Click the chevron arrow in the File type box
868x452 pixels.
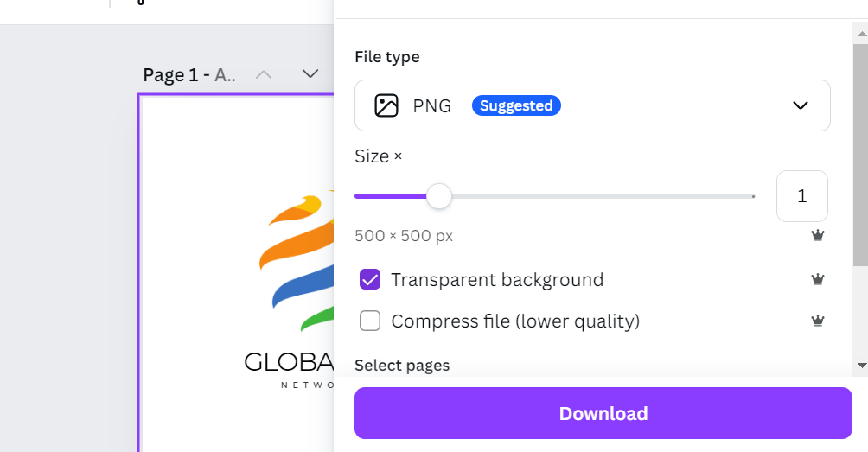click(x=800, y=105)
